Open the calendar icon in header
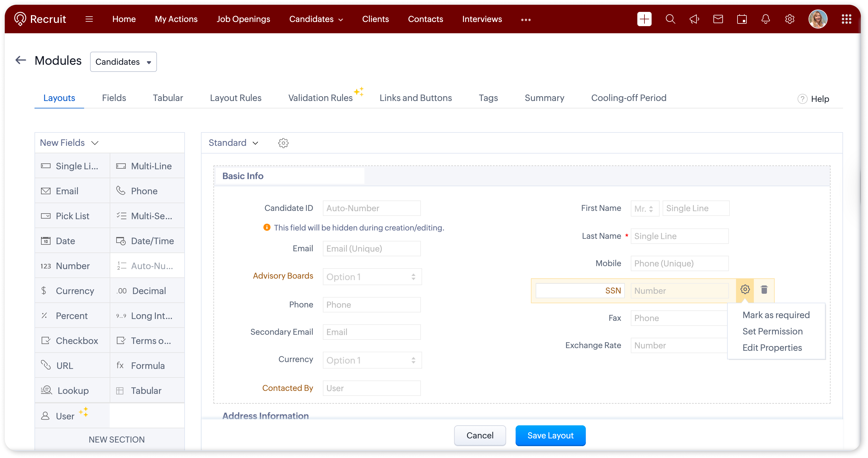Image resolution: width=868 pixels, height=458 pixels. 742,19
